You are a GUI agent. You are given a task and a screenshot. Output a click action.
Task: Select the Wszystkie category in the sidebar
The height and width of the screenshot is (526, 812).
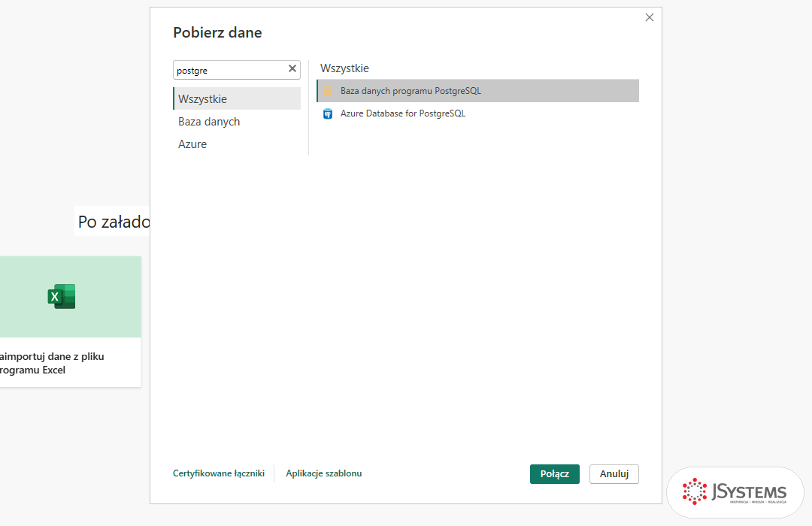237,98
